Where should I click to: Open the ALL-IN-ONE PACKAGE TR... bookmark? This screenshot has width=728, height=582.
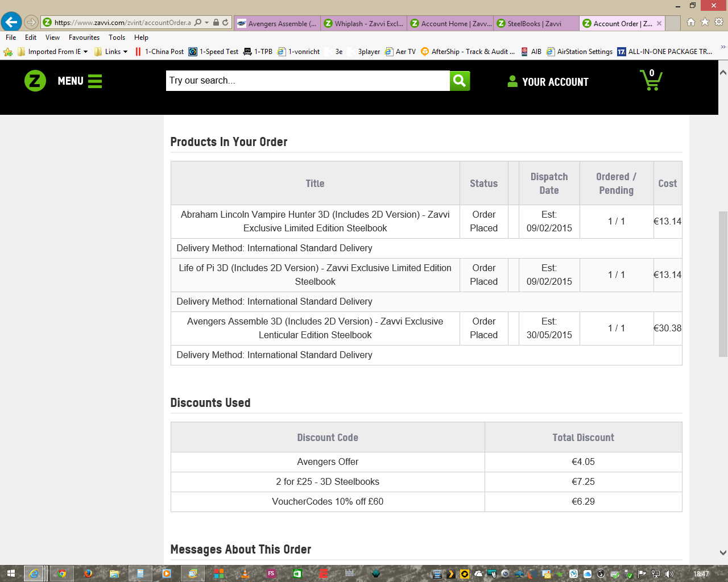665,52
